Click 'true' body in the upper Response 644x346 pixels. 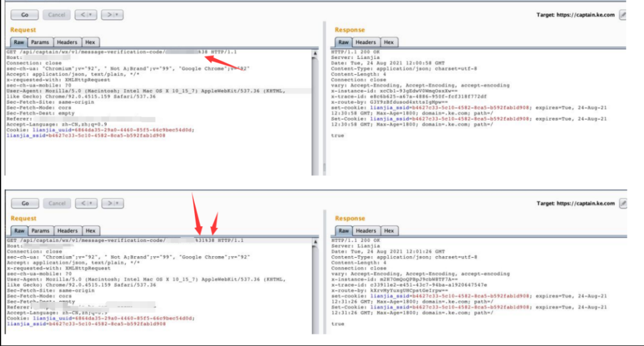click(338, 136)
